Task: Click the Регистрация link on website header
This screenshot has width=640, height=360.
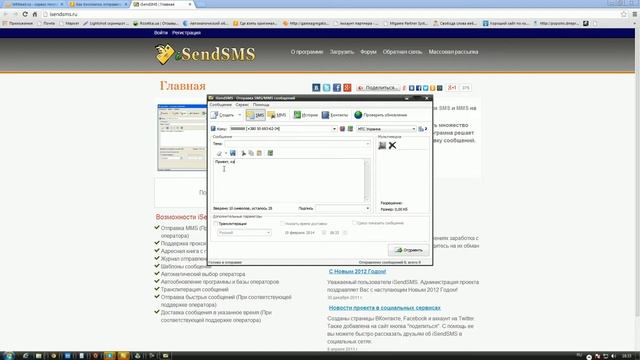Action: point(186,33)
